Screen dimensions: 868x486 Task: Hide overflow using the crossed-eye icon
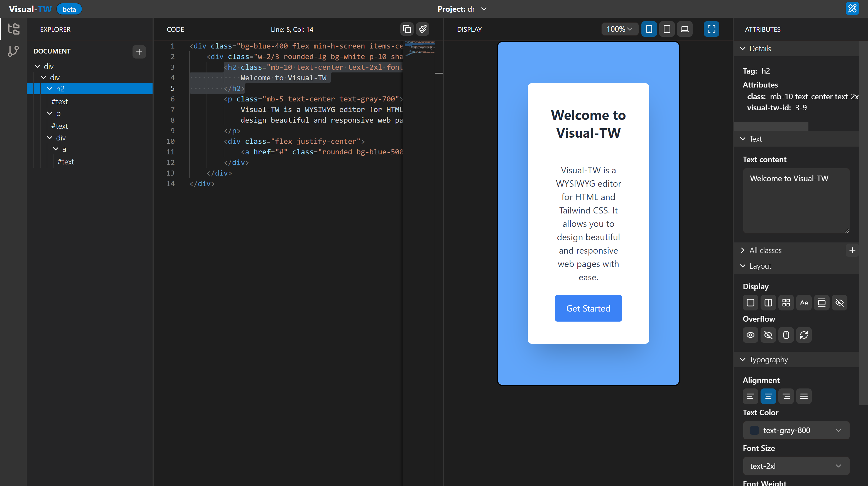point(769,335)
